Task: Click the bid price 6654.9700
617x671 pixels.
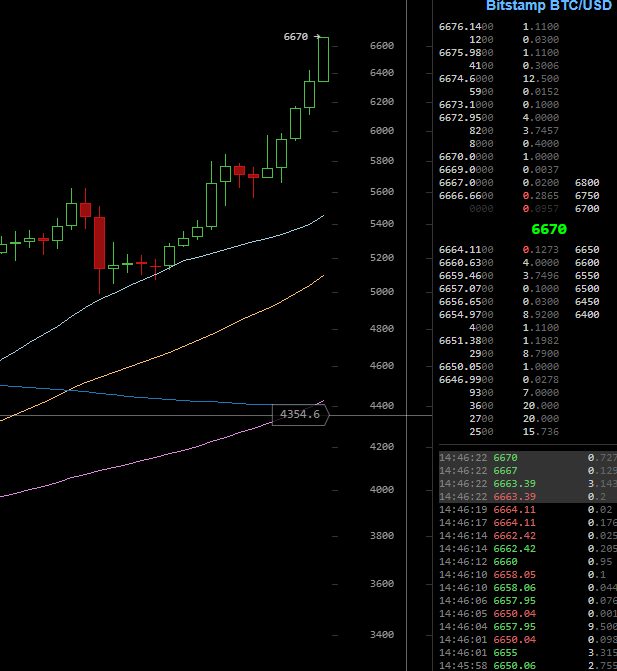Action: [x=466, y=315]
